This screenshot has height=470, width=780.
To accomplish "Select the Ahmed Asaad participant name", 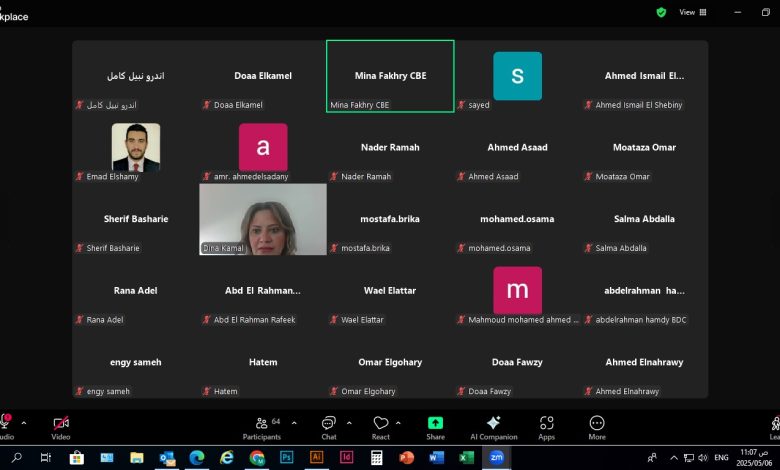I will point(517,147).
